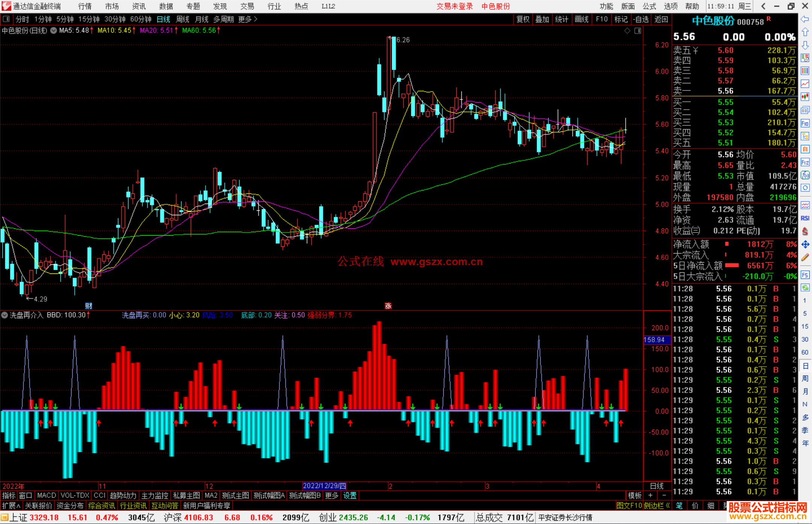Open the candlestick chart sidebar icon
The width and height of the screenshot is (812, 524).
pyautogui.click(x=805, y=97)
